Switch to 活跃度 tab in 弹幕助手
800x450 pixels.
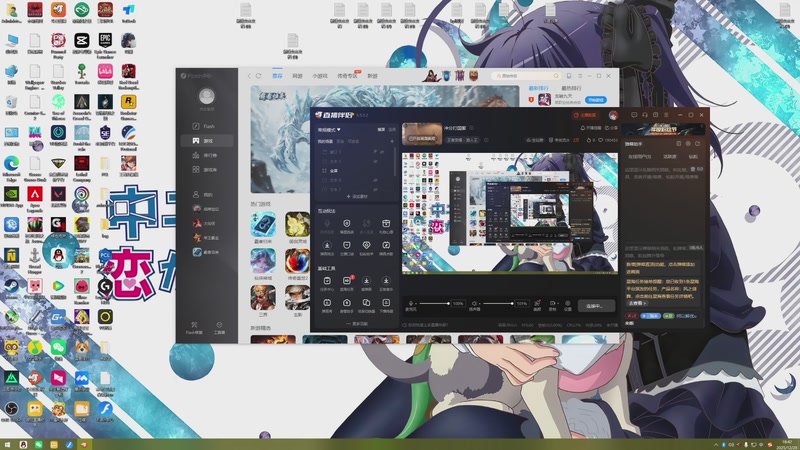coord(669,157)
